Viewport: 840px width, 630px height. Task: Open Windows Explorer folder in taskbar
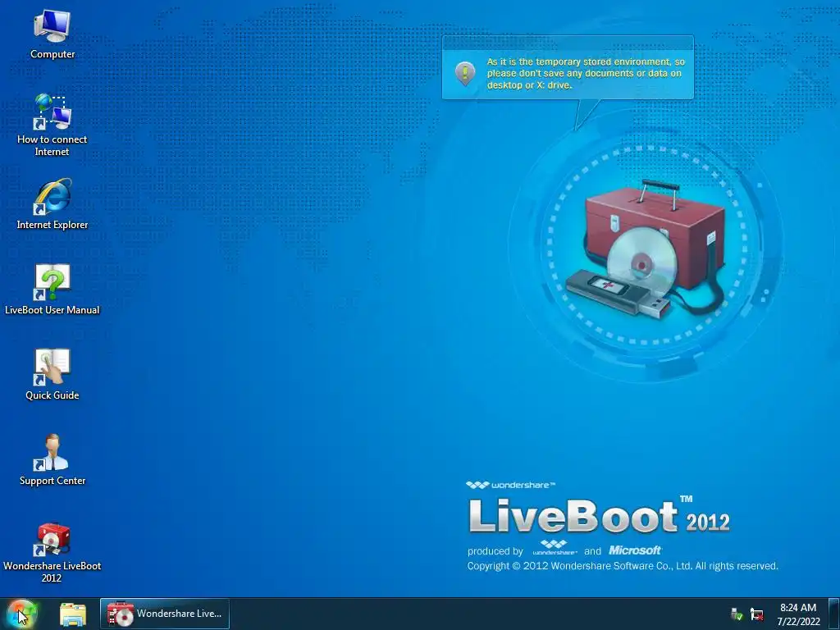click(73, 614)
